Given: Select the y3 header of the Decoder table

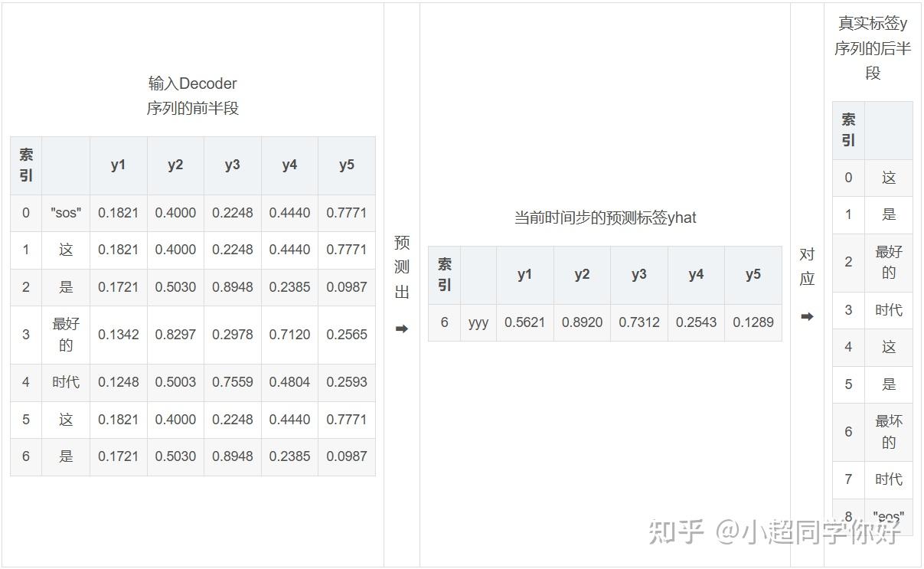Looking at the screenshot, I should pyautogui.click(x=233, y=165).
